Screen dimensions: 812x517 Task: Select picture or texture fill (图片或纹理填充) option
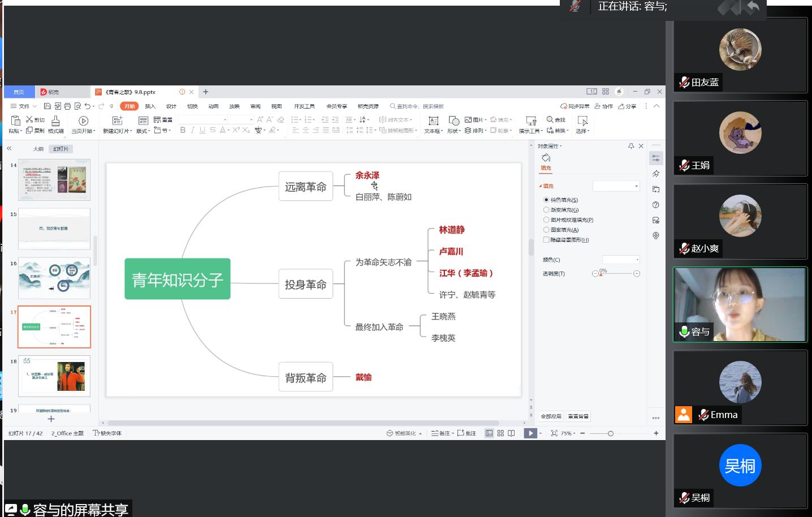click(546, 220)
